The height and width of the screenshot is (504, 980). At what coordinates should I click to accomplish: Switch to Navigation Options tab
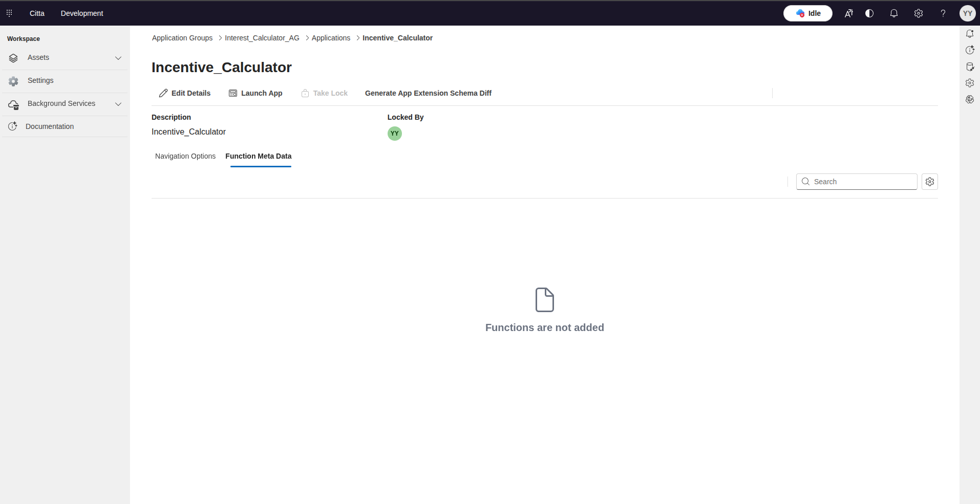[x=185, y=156]
